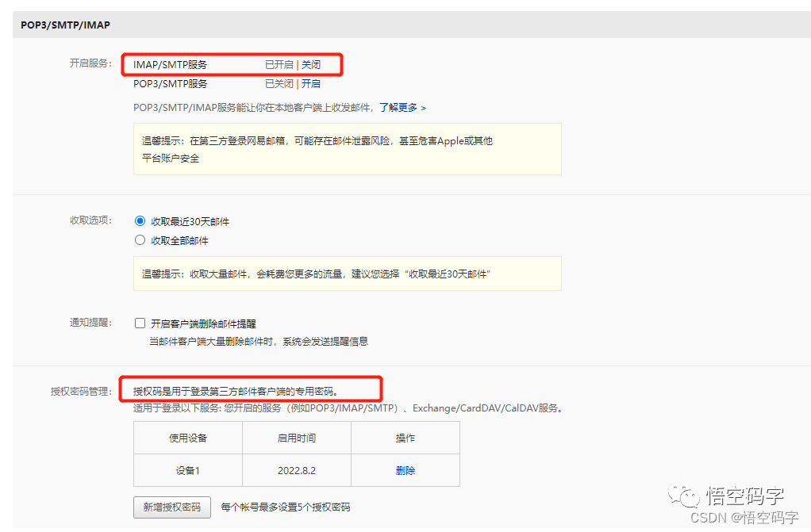Screen dimensions: 811x532
Task: Click the 启用时间 column header
Action: click(x=296, y=438)
